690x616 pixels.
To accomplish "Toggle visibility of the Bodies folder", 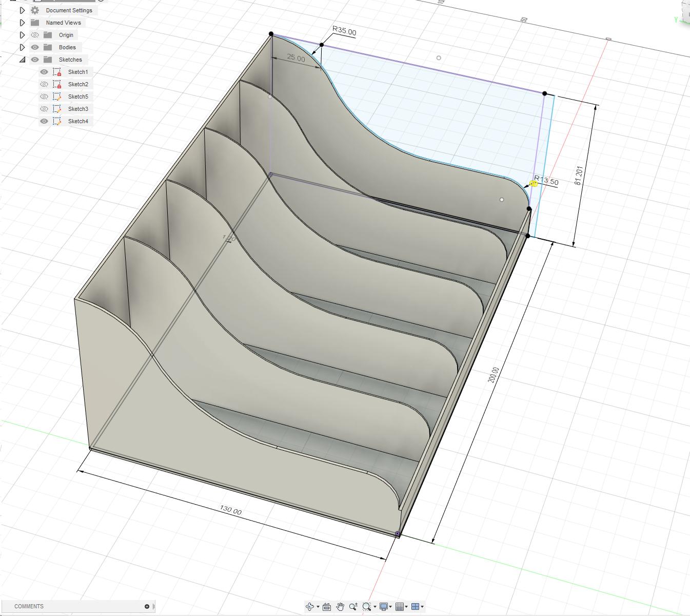I will [x=35, y=47].
